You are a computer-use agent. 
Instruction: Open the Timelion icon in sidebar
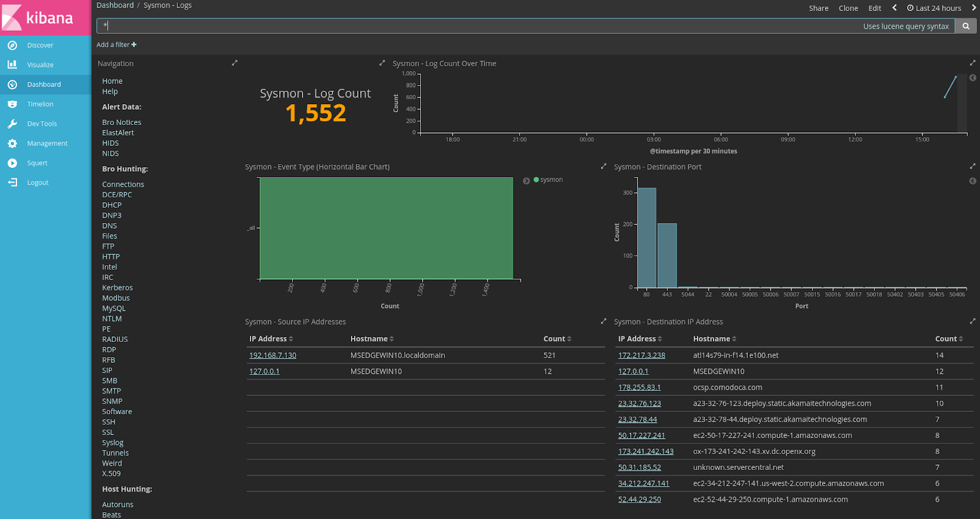pos(12,104)
